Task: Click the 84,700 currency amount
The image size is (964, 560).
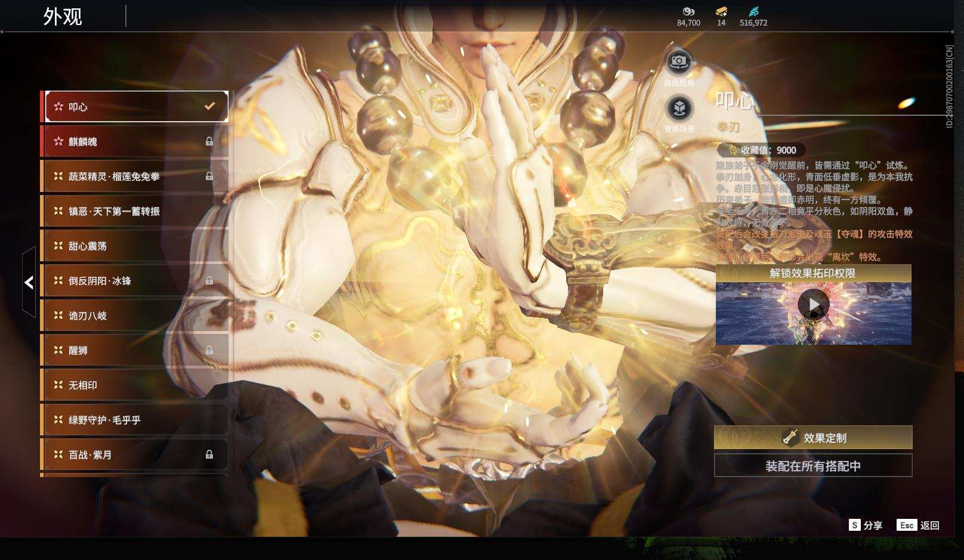Action: pyautogui.click(x=688, y=23)
